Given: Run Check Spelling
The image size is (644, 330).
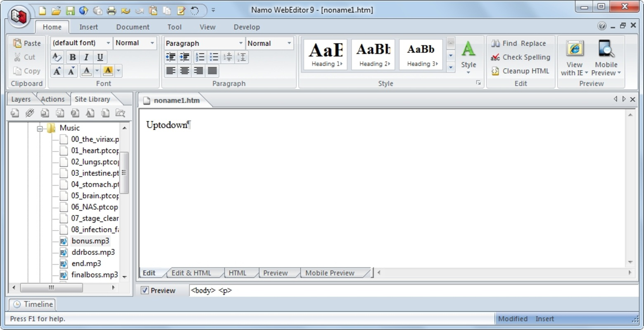Looking at the screenshot, I should (x=520, y=57).
